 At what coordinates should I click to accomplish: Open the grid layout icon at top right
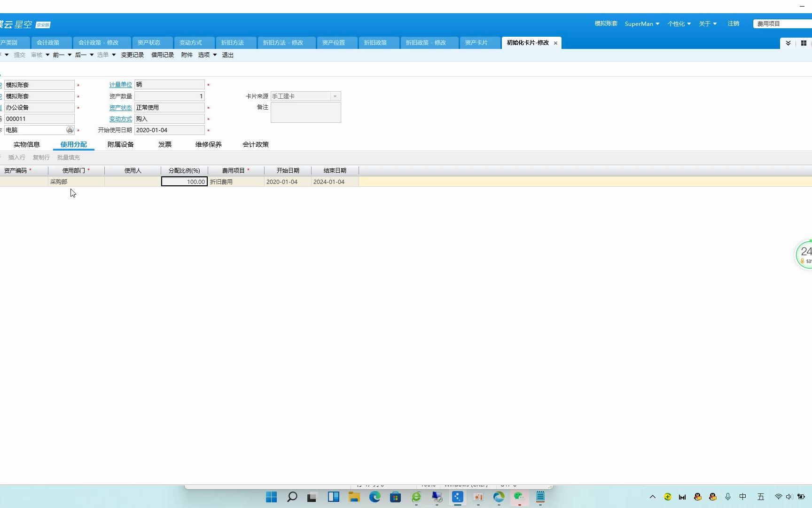click(x=804, y=43)
